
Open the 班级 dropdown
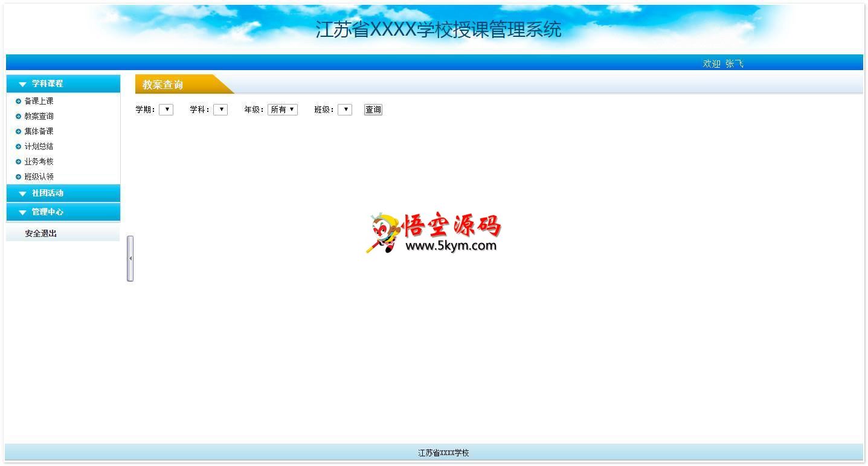(345, 109)
